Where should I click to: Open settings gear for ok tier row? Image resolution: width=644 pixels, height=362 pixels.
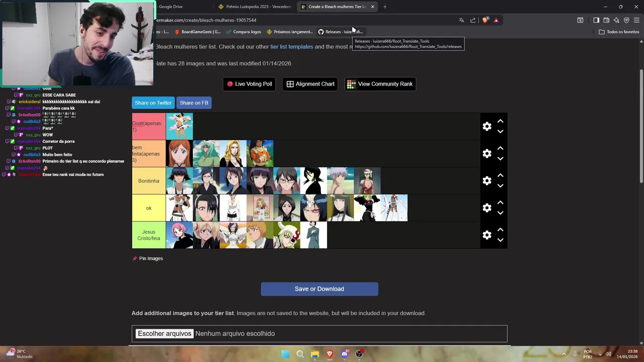[x=487, y=208]
